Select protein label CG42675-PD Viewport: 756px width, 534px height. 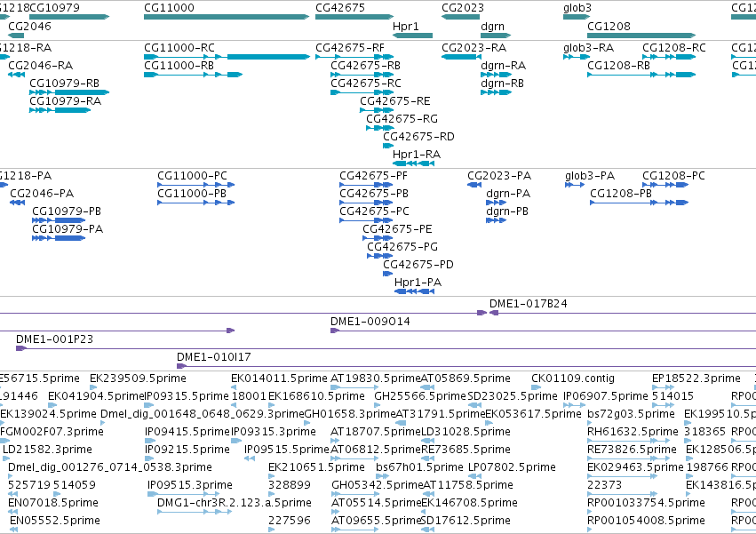point(418,265)
